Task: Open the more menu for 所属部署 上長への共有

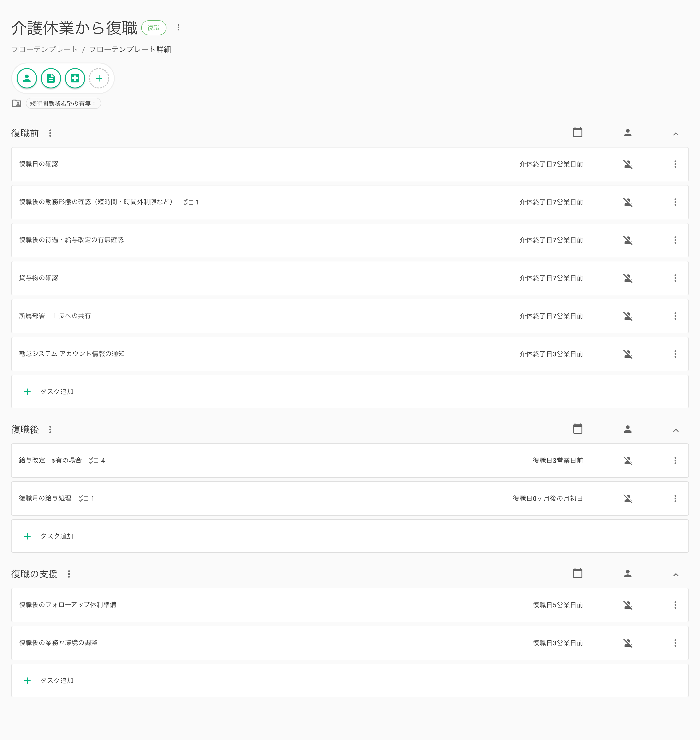Action: point(675,316)
